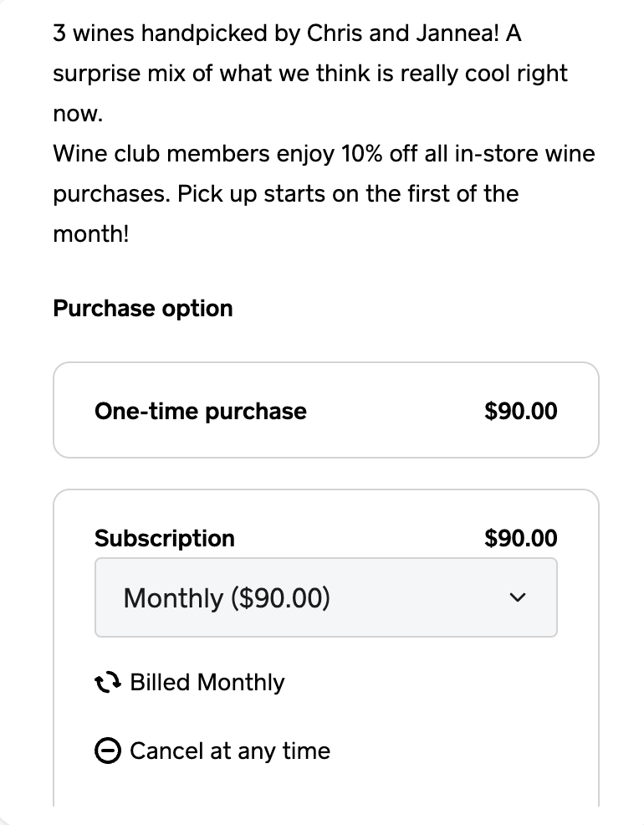
Task: Click the Cancel at any time circle icon
Action: pyautogui.click(x=109, y=751)
